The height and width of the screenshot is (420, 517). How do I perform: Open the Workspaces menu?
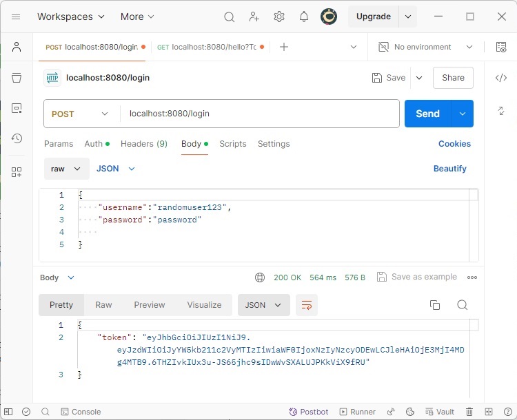tap(70, 17)
